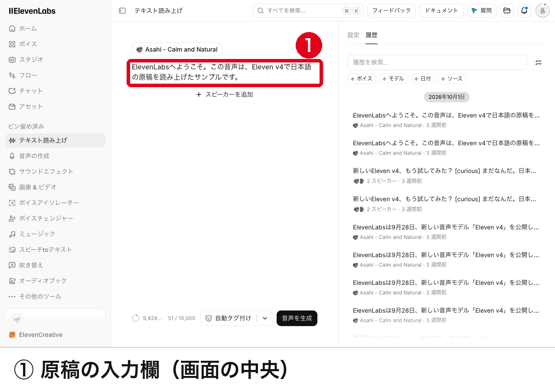555x392 pixels.
Task: Open ミュージック tool
Action: point(55,234)
